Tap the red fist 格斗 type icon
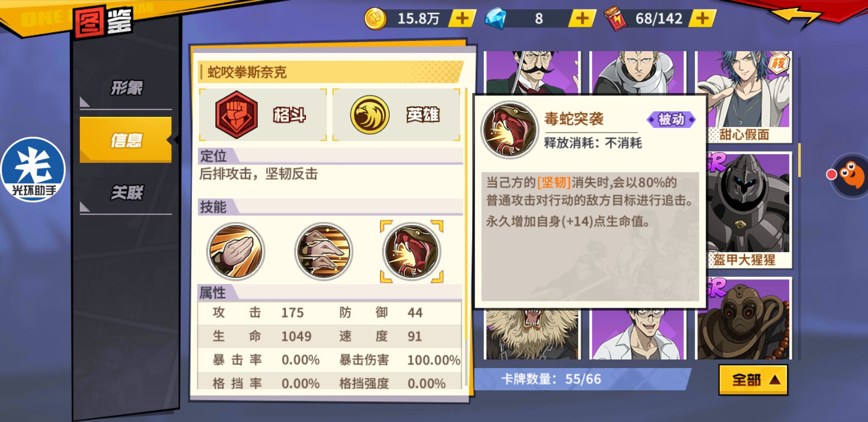Screen dimensions: 868x422 click(x=236, y=114)
